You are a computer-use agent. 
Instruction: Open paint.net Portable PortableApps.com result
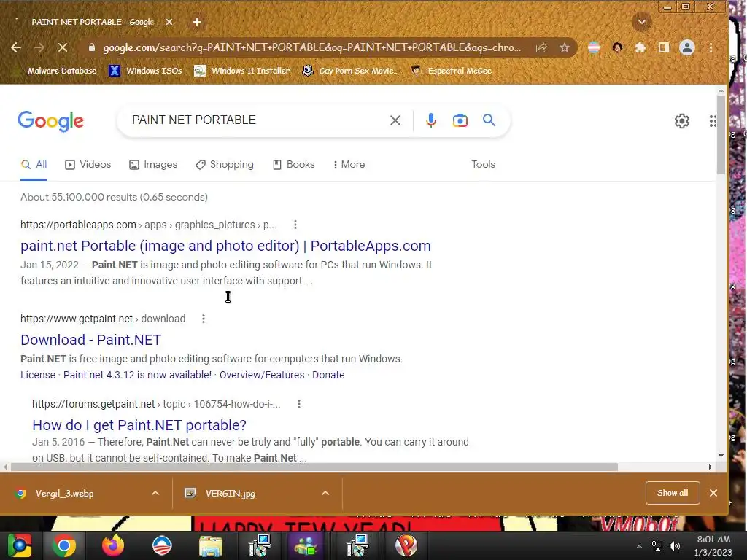coord(225,246)
